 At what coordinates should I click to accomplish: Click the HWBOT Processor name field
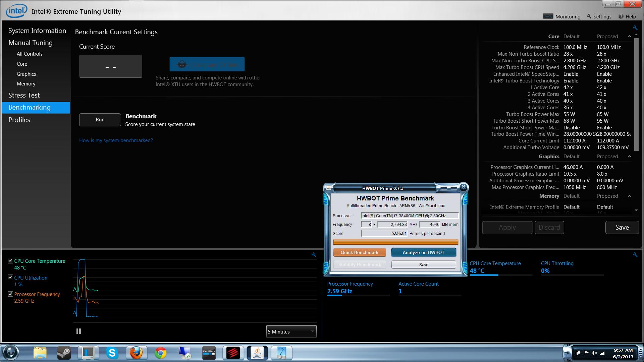410,216
